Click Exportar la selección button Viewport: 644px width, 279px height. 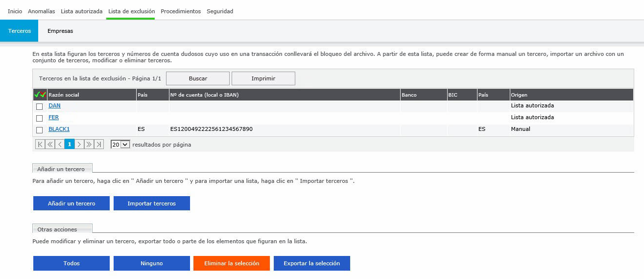tap(311, 263)
